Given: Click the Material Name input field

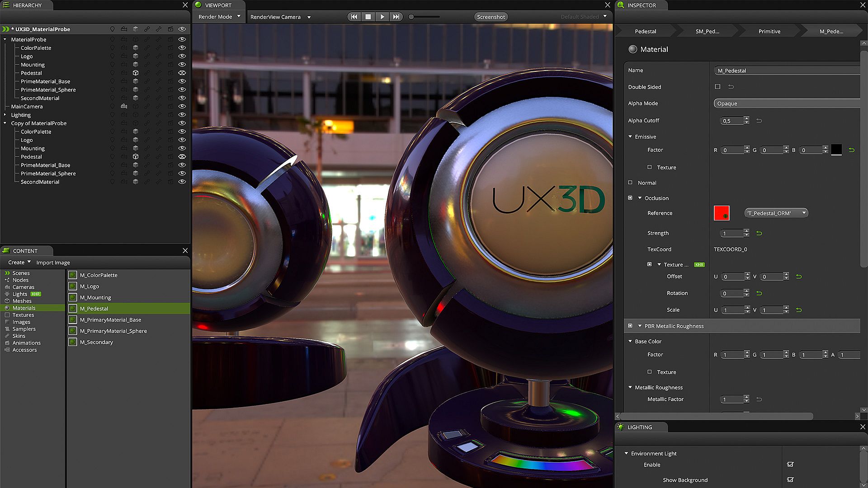Looking at the screenshot, I should (787, 70).
